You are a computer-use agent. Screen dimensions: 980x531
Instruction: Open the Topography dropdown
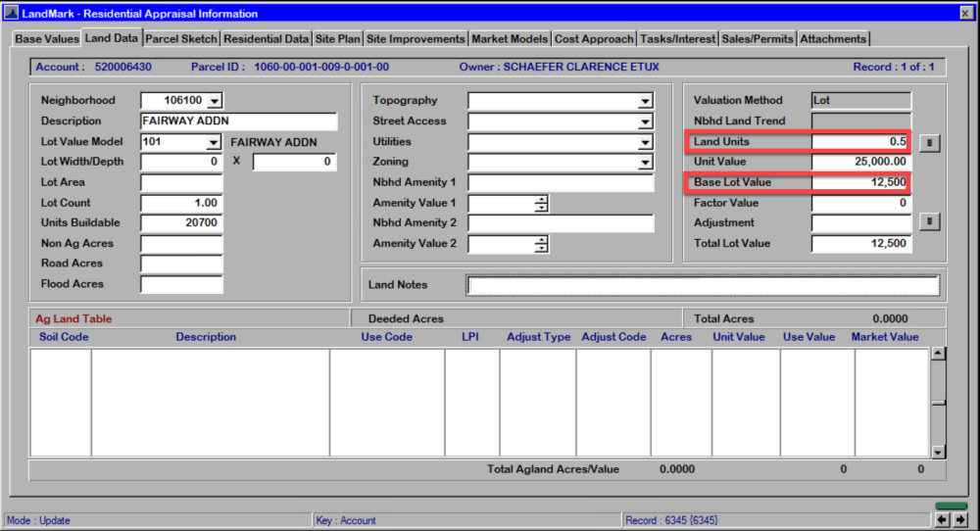pyautogui.click(x=645, y=101)
